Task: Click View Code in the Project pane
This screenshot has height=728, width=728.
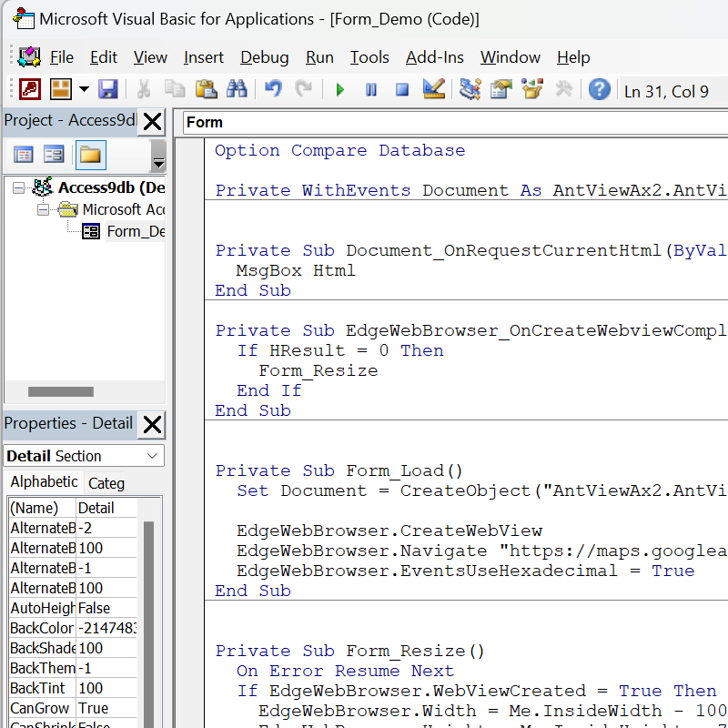Action: pyautogui.click(x=23, y=155)
